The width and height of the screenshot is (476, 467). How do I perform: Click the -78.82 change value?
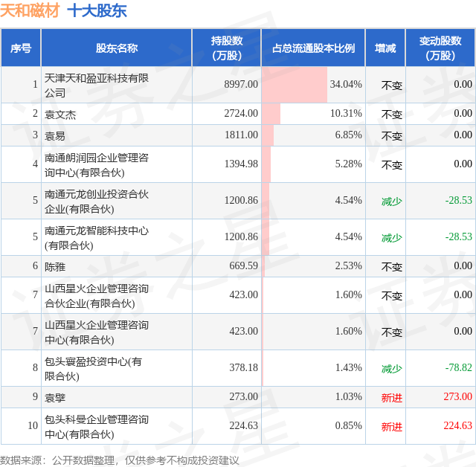click(x=458, y=367)
